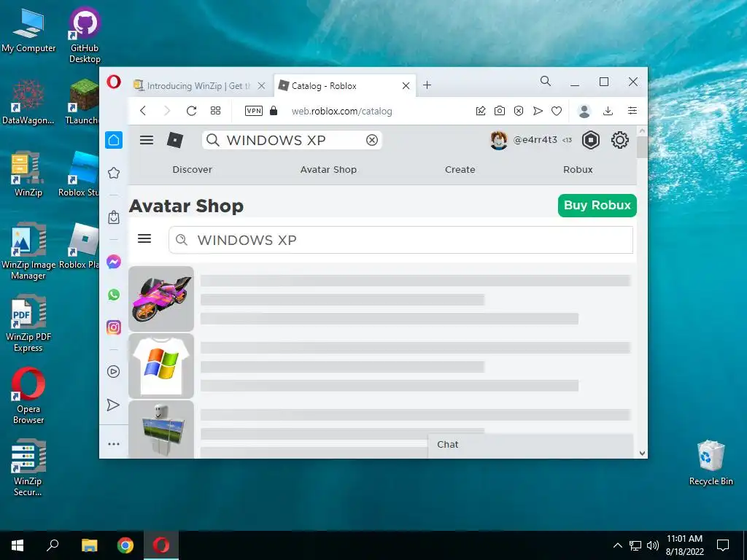Open the XP wallpaper shirt avatar thumbnail
This screenshot has width=747, height=560.
point(161,429)
